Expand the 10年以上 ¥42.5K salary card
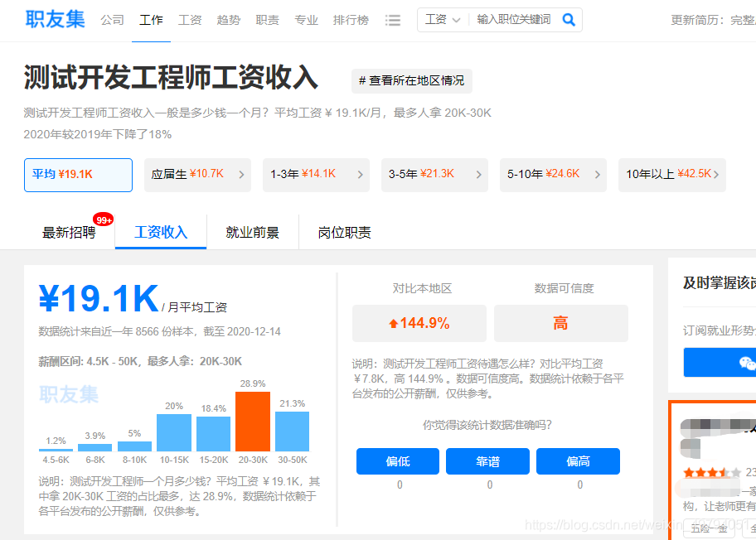The height and width of the screenshot is (540, 756). [671, 175]
